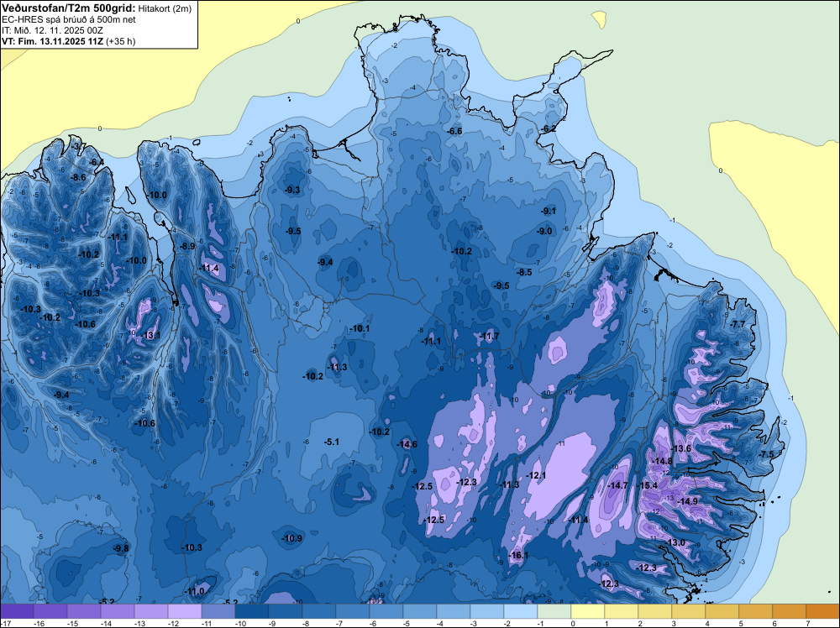Select the legend swatch between 3 and 4
Viewport: 840px width, 628px height.
[689, 611]
